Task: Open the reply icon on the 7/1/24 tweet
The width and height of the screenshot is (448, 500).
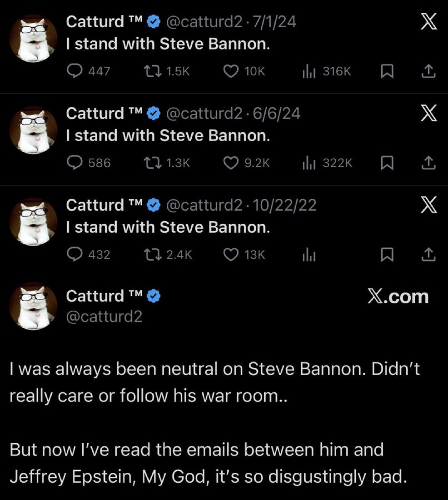Action: pos(75,70)
